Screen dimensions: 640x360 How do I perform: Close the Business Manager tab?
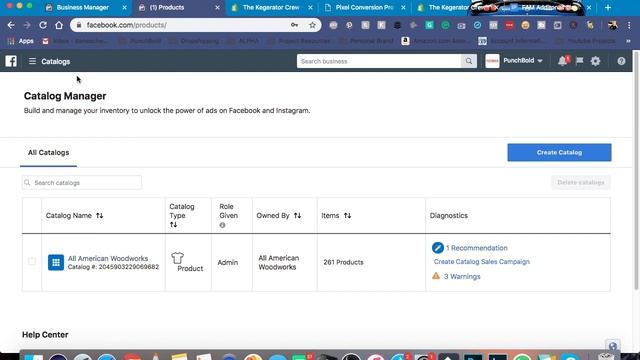124,7
